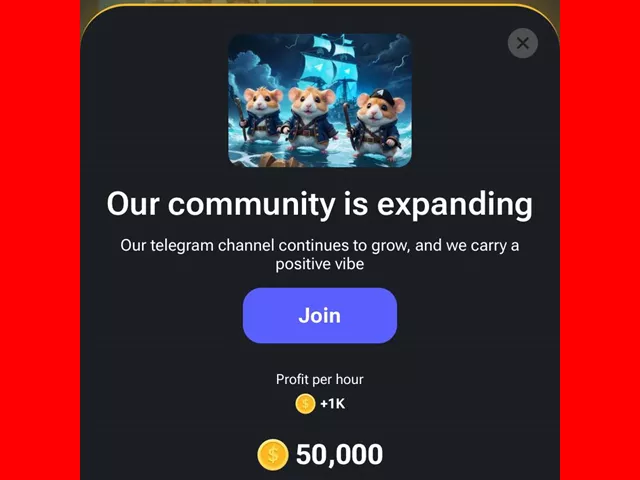Image resolution: width=640 pixels, height=480 pixels.
Task: Click the small gold coin beside +1K
Action: [305, 404]
